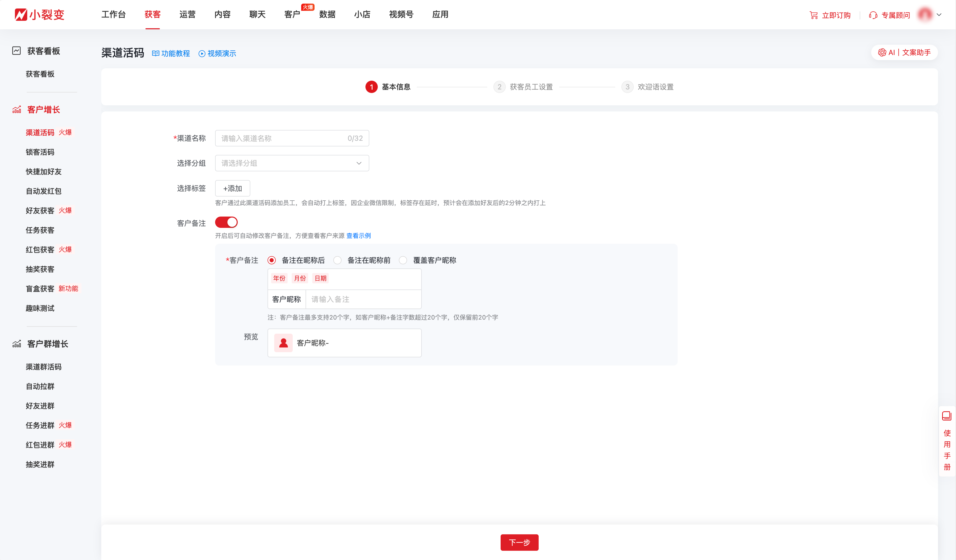Click the shopping cart 立即订购 icon
The image size is (956, 560).
(x=813, y=15)
